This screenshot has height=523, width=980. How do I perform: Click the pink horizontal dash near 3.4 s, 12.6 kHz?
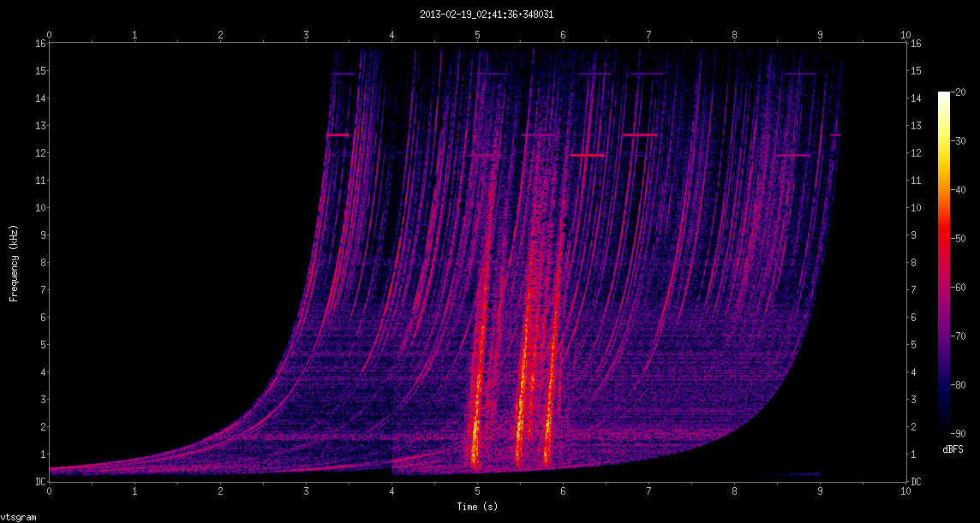point(338,134)
